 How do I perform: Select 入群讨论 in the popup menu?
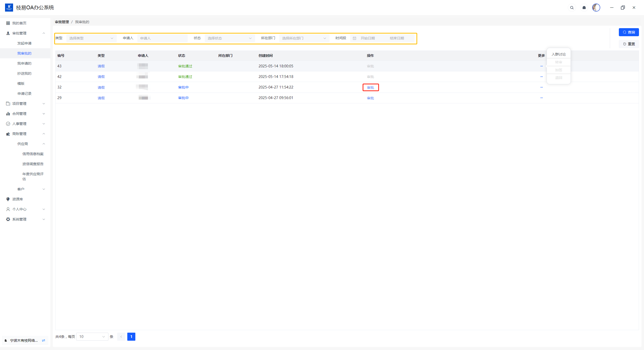click(x=558, y=54)
